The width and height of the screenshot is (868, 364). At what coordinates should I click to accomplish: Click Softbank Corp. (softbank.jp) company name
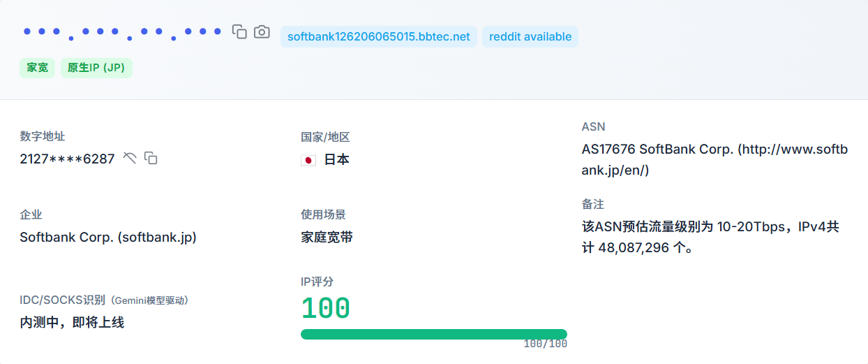point(108,237)
